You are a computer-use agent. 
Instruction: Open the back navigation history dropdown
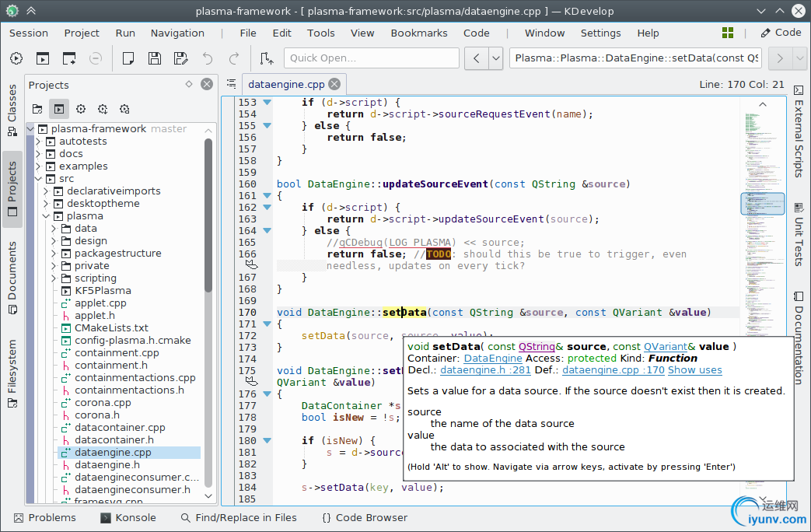click(x=495, y=58)
